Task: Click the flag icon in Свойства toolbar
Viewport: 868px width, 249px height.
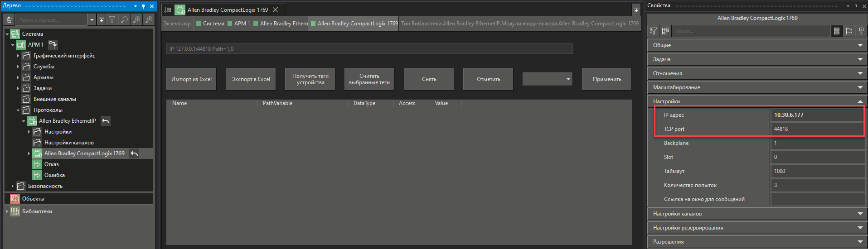Action: [x=849, y=31]
